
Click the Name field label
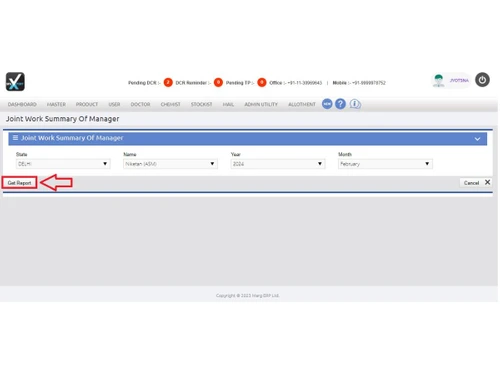130,154
